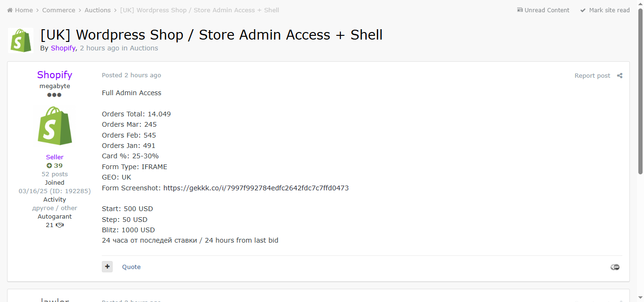
Task: Go to the Auctions breadcrumb
Action: pos(98,10)
